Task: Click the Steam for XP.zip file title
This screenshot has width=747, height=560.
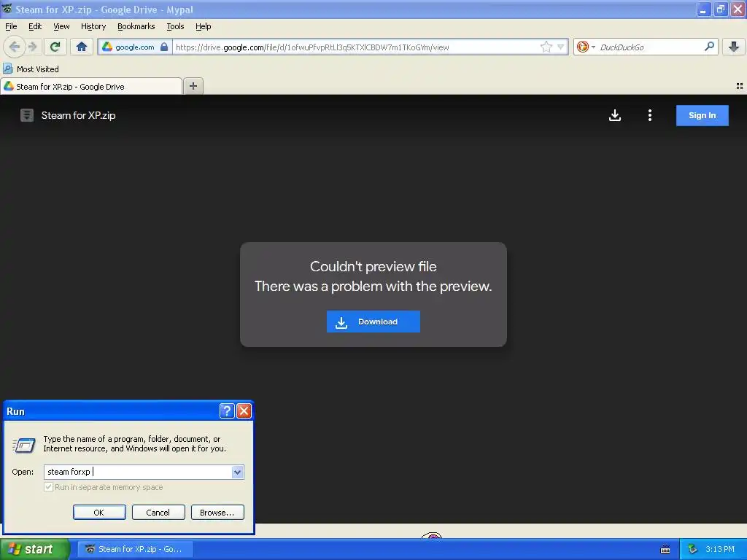Action: [78, 115]
